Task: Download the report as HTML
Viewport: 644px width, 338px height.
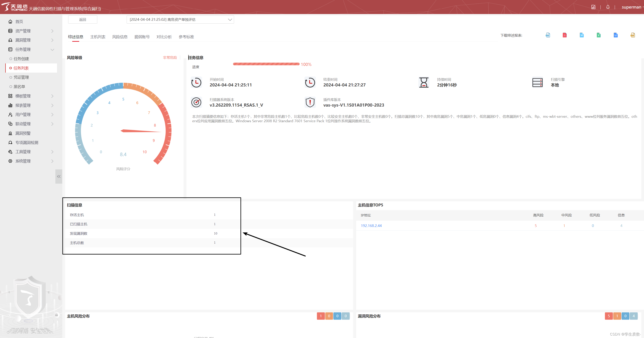Action: (x=548, y=35)
